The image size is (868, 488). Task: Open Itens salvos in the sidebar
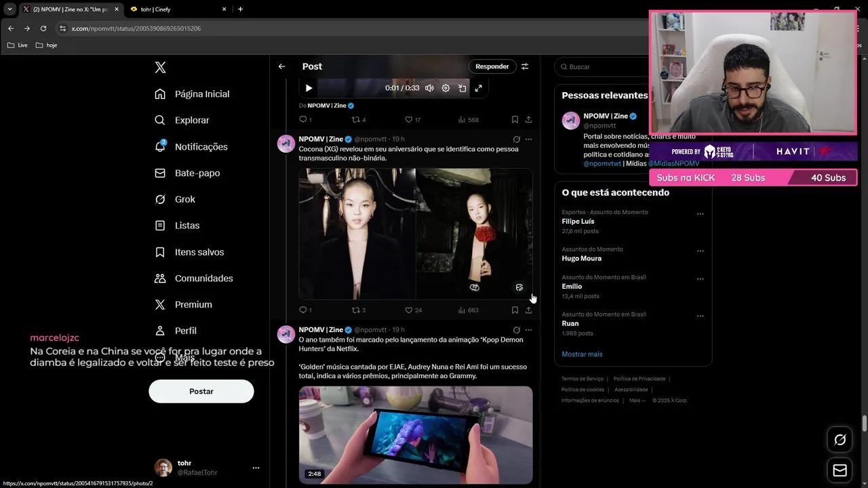pyautogui.click(x=189, y=251)
